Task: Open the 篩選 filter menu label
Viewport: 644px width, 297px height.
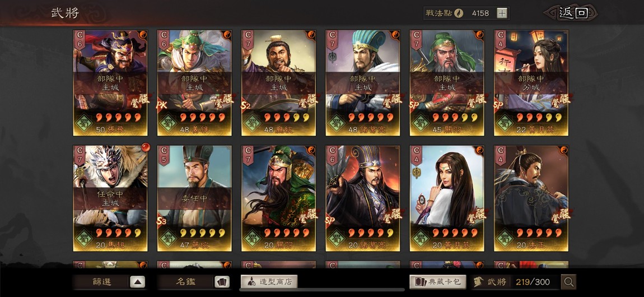Action: point(101,282)
